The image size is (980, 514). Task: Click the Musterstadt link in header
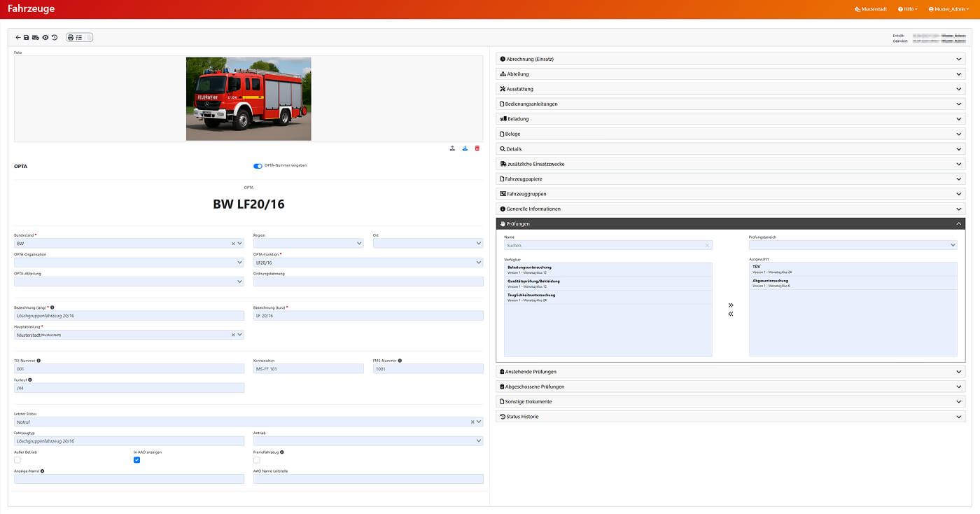[x=871, y=9]
